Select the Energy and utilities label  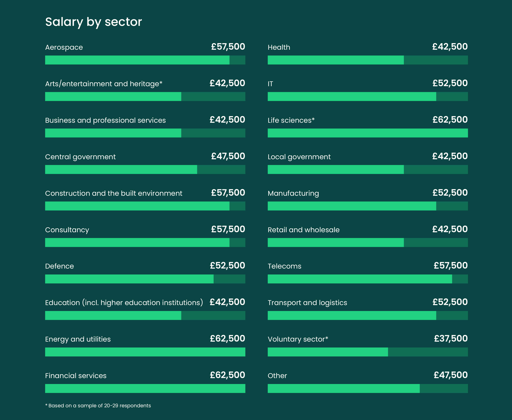78,339
